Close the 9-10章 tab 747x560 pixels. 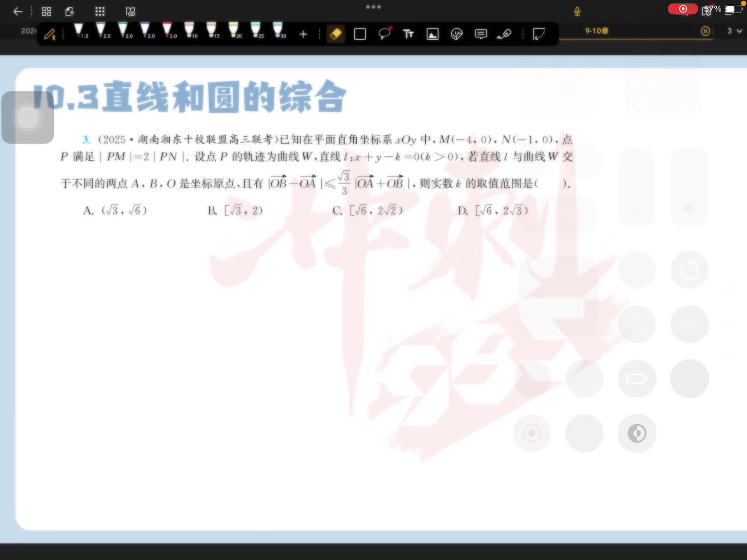705,31
